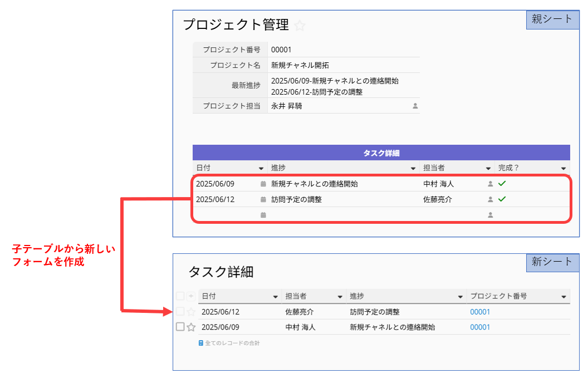
Task: Click the user icon in プロジェクト担当 field
Action: pyautogui.click(x=415, y=106)
